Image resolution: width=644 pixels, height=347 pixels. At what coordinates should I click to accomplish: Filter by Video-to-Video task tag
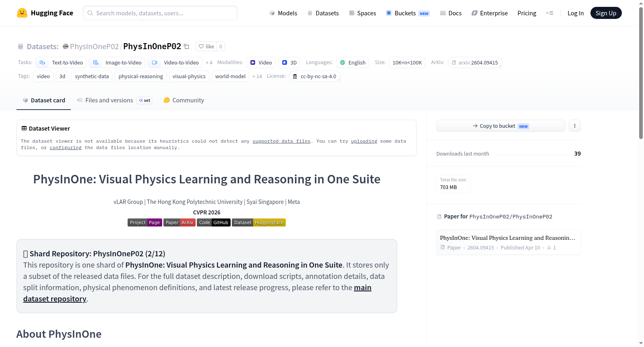175,62
